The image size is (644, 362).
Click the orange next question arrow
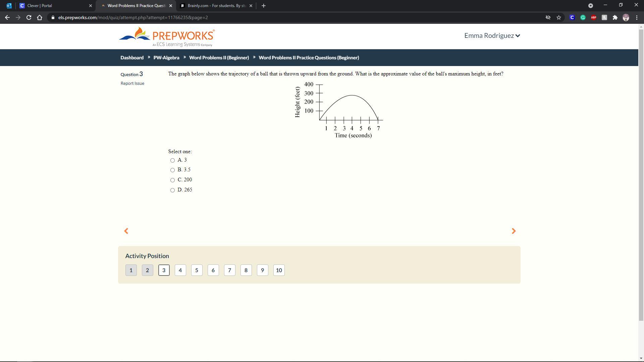(x=514, y=231)
